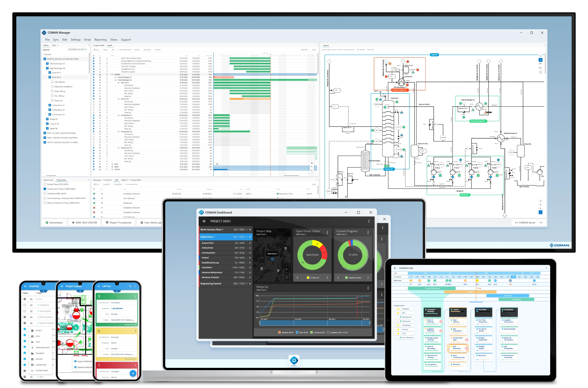This screenshot has width=588, height=388.
Task: Click the Attachments button in the Gantt toolbar
Action: (x=147, y=50)
